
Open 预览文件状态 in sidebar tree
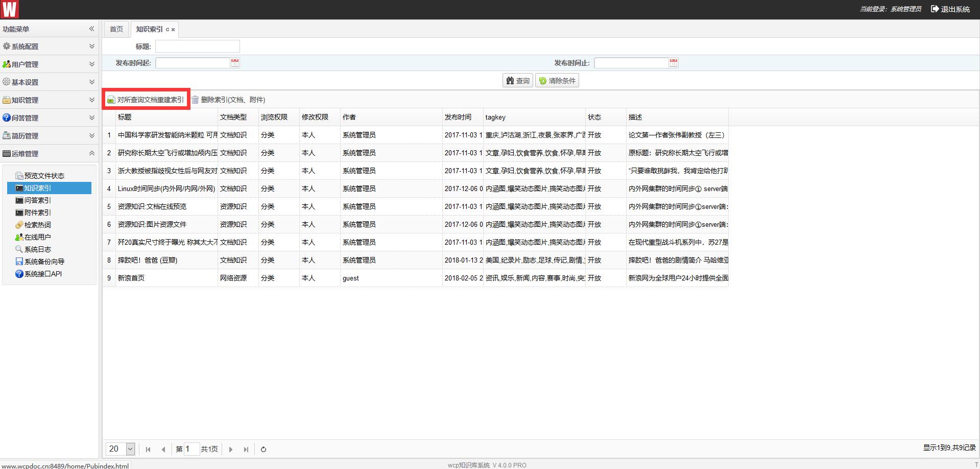pos(44,176)
